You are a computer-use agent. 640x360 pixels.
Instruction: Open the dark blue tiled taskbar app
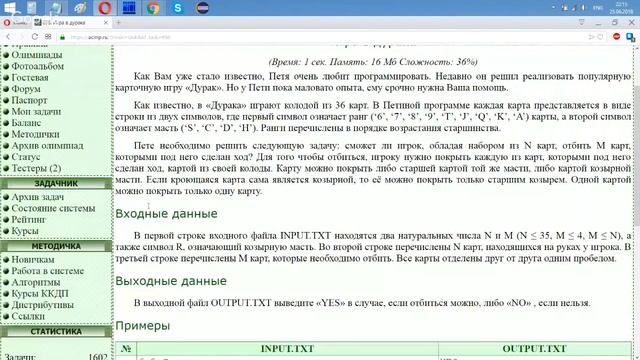129,8
